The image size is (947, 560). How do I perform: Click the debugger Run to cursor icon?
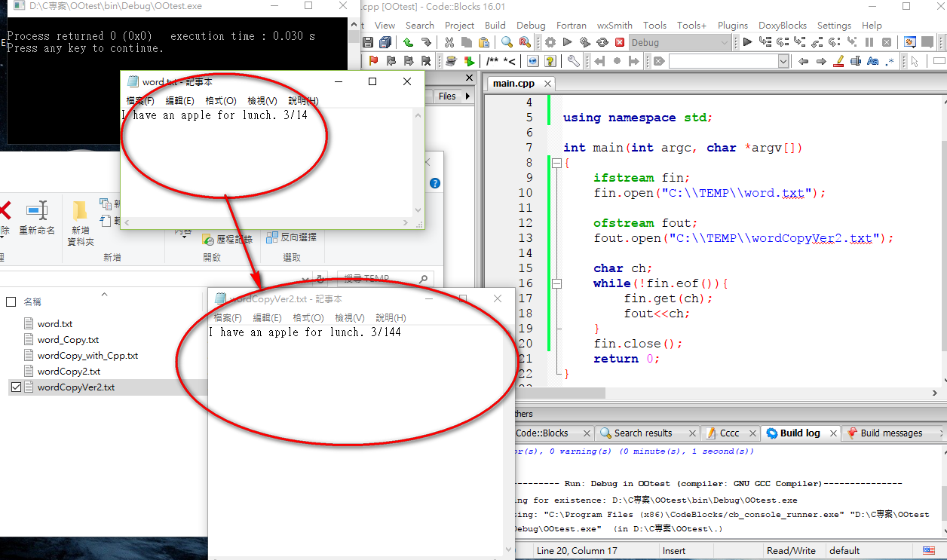(x=765, y=42)
